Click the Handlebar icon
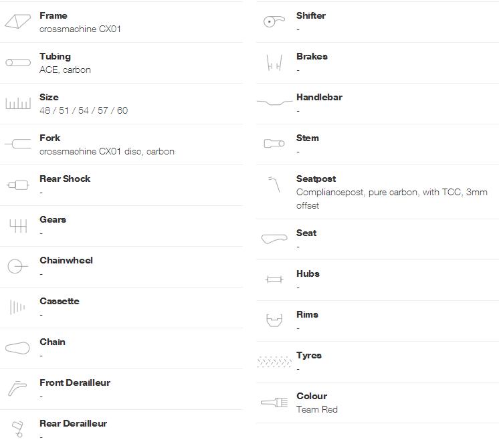Screen dimensions: 499x448 (275, 102)
